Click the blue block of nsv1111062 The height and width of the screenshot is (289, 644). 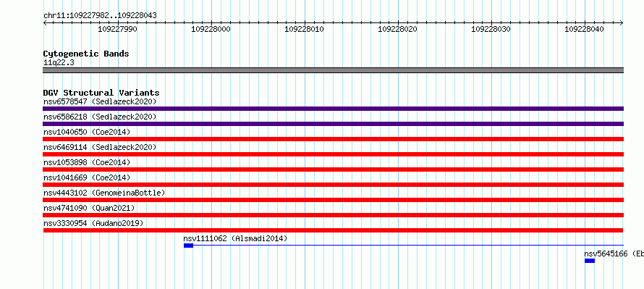click(188, 246)
